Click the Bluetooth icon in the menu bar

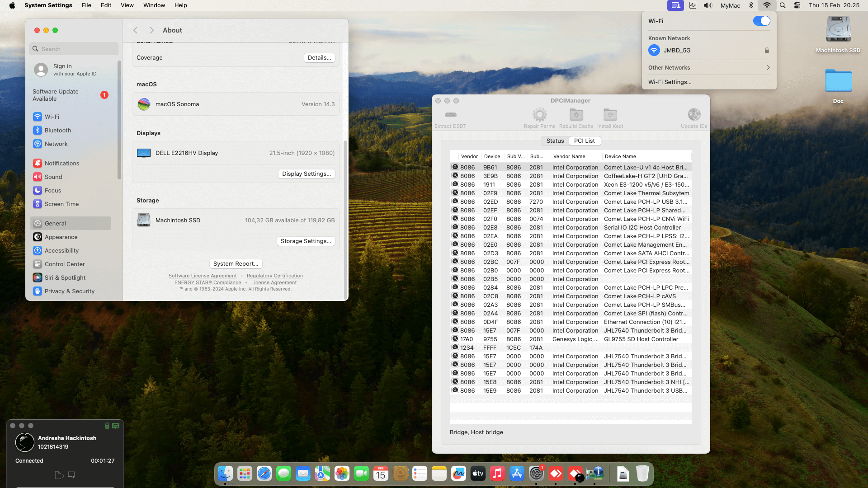tap(751, 5)
